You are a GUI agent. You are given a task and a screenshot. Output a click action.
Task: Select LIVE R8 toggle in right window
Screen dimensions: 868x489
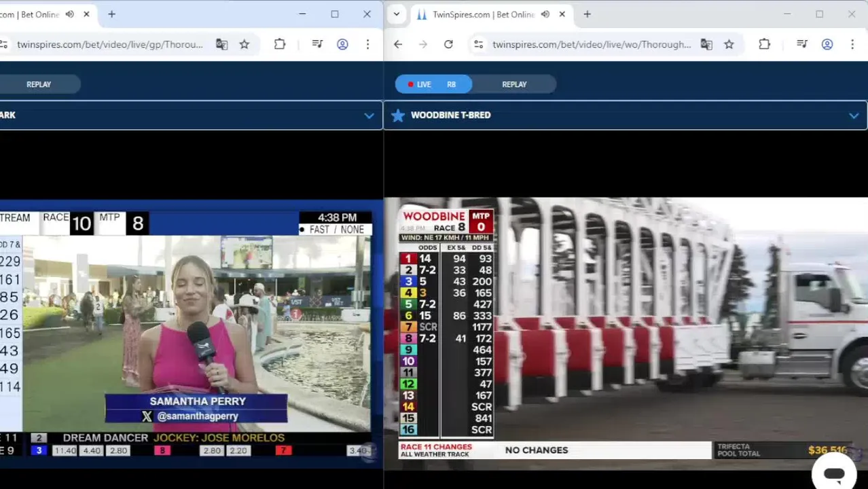click(433, 84)
